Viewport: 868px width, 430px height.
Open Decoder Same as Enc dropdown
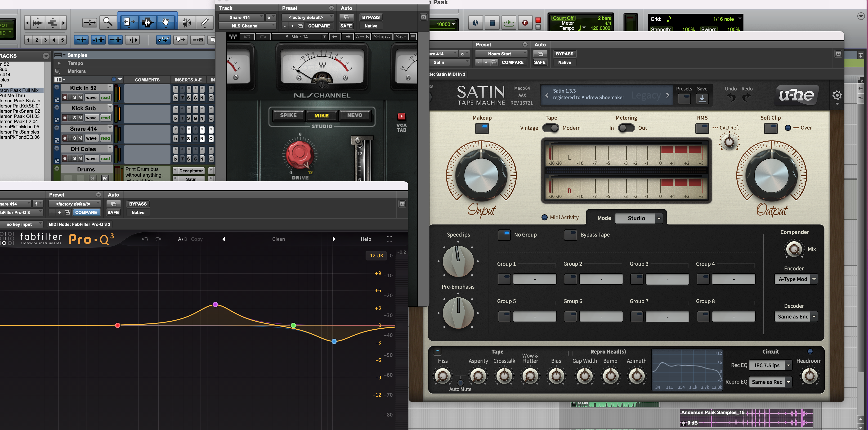(796, 316)
